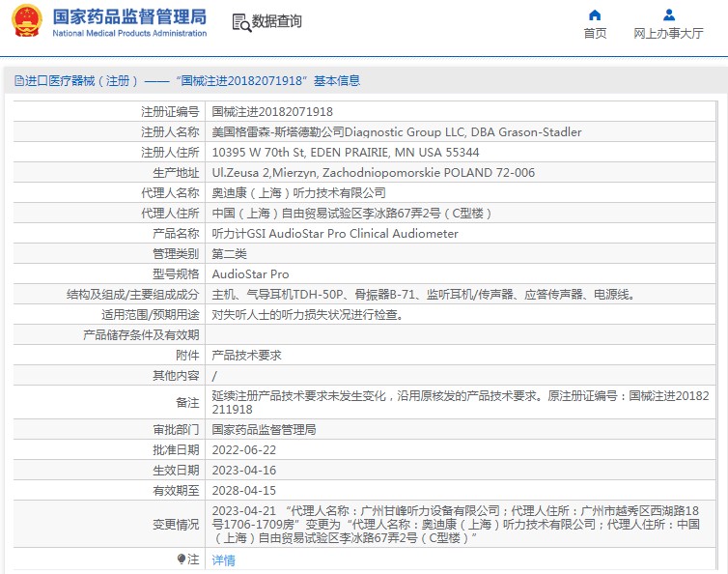Click the 其他内容 label
728x574 pixels.
(x=176, y=376)
